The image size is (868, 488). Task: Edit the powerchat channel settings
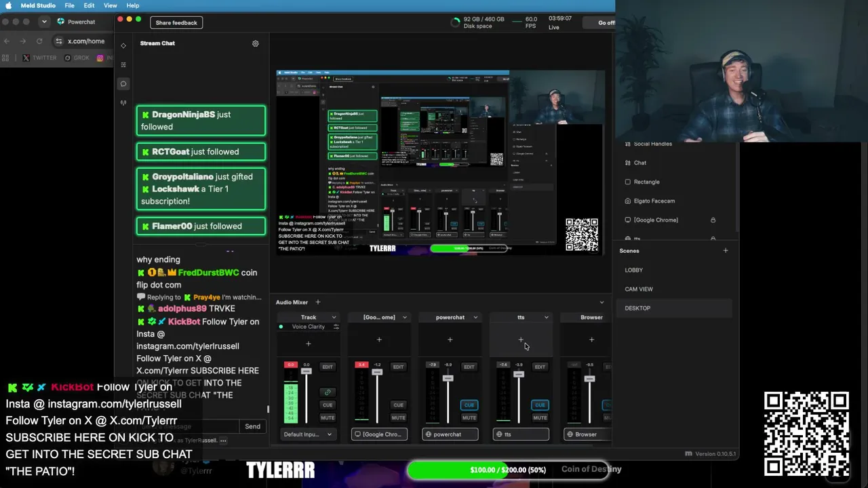coord(469,367)
